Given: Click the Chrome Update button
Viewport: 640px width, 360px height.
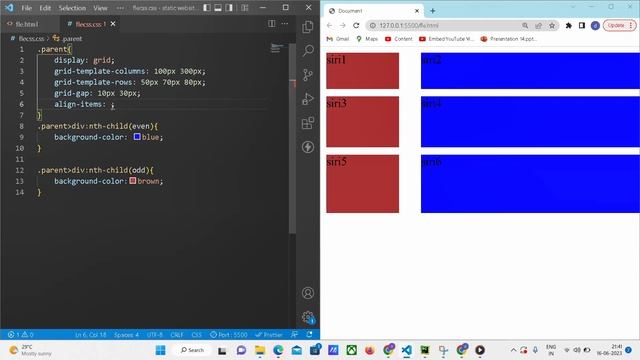Looking at the screenshot, I should [619, 25].
